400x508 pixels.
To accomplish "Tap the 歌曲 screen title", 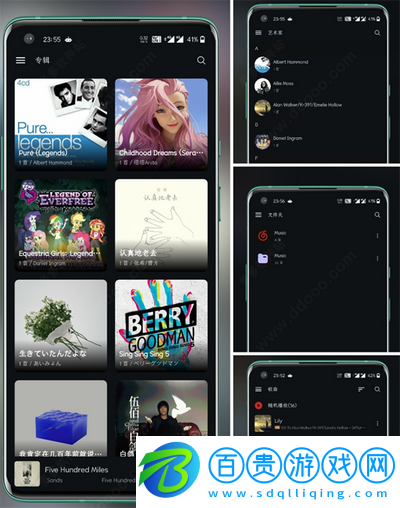I will pyautogui.click(x=273, y=389).
